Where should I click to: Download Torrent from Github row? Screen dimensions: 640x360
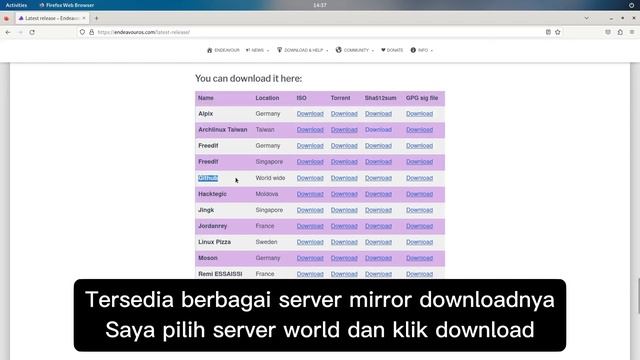(344, 178)
